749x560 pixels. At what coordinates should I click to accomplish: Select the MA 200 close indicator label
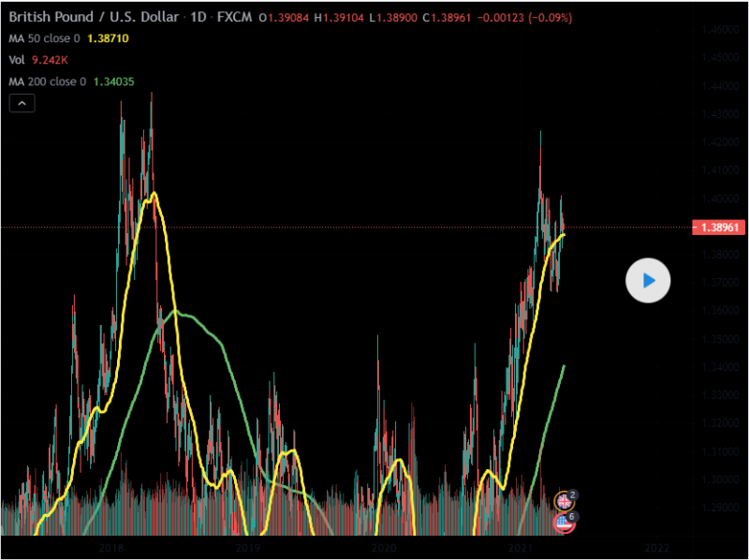point(49,81)
